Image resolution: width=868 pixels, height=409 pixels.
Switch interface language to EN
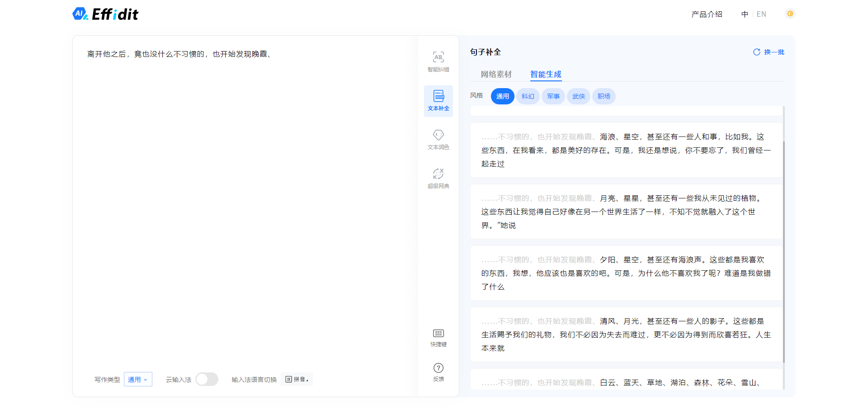pyautogui.click(x=761, y=14)
